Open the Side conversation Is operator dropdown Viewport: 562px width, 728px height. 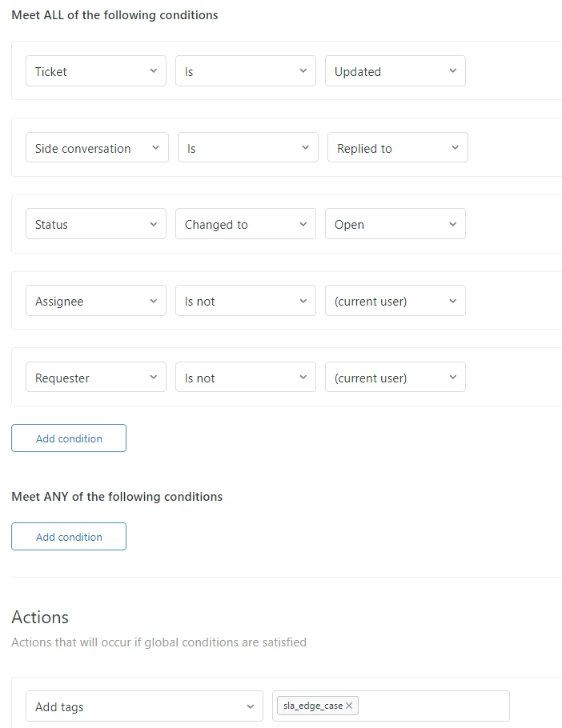tap(247, 148)
